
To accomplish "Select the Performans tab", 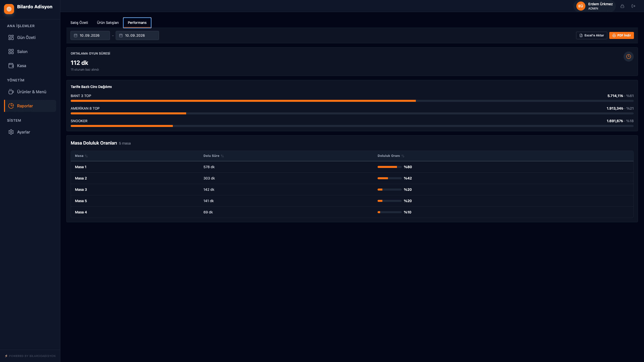I will click(x=137, y=23).
